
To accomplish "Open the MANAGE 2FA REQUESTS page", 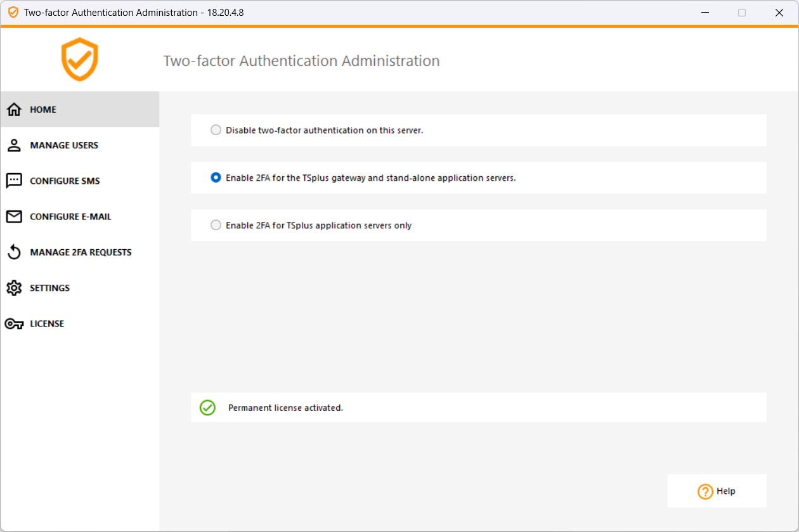I will 80,252.
